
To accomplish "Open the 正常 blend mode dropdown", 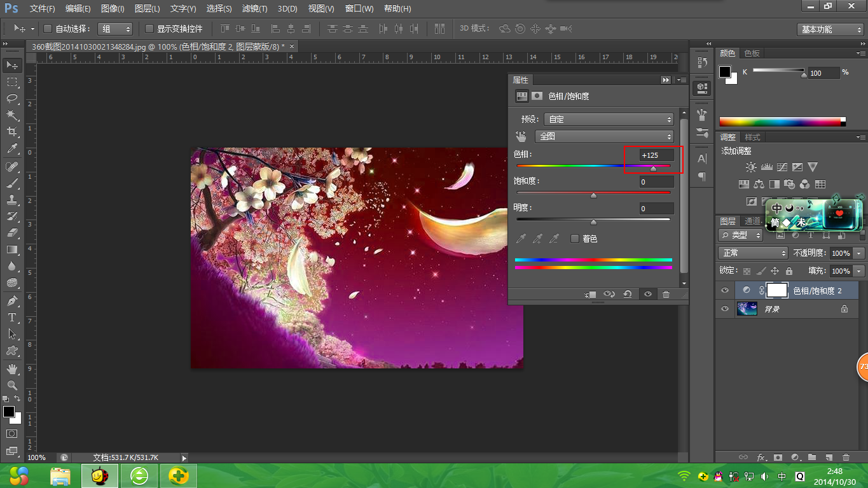I will (753, 253).
